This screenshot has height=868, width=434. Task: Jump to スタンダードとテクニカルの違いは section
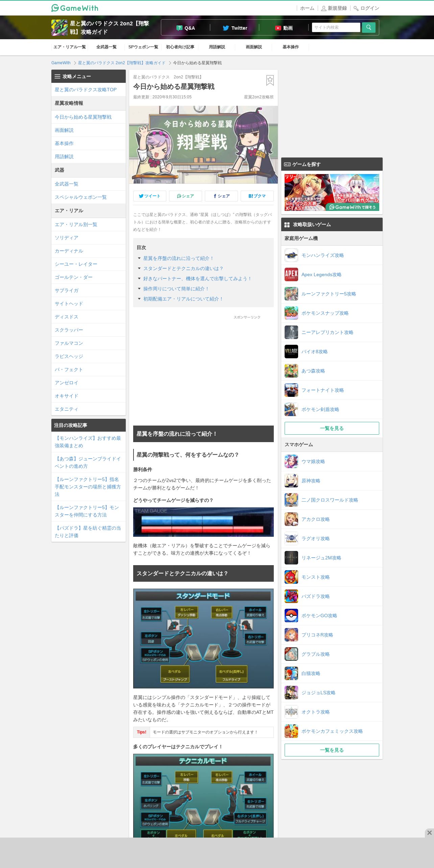(x=183, y=268)
